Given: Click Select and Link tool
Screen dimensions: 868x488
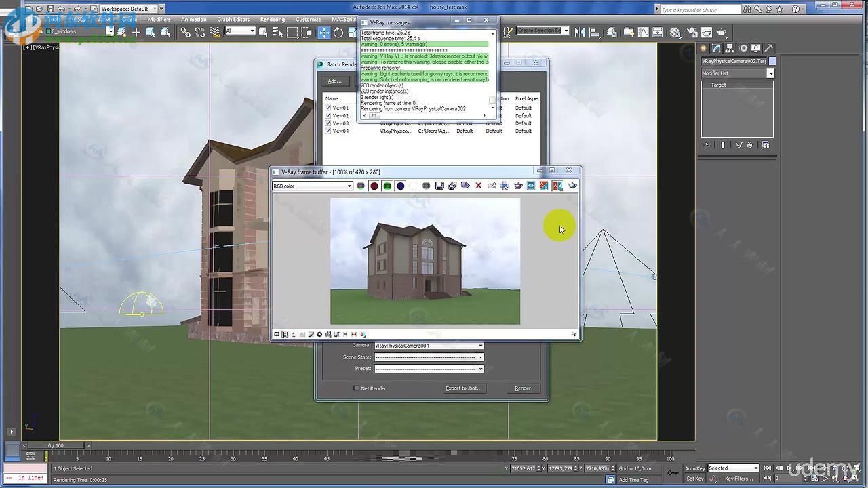Looking at the screenshot, I should 185,33.
